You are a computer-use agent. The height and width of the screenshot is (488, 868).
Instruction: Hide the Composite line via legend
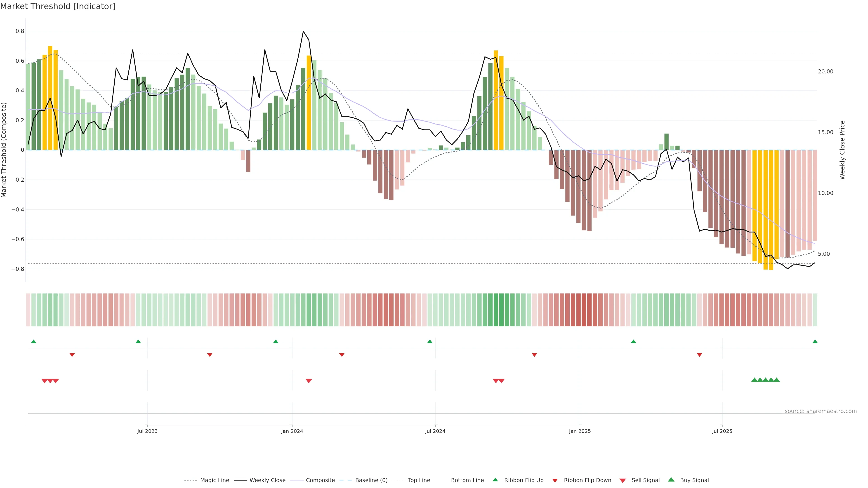pos(320,480)
